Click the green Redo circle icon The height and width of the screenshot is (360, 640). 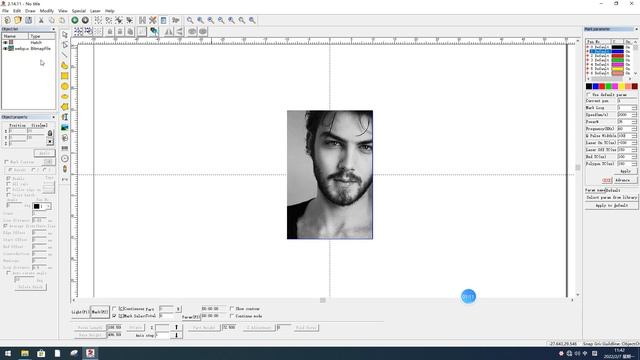(x=75, y=20)
